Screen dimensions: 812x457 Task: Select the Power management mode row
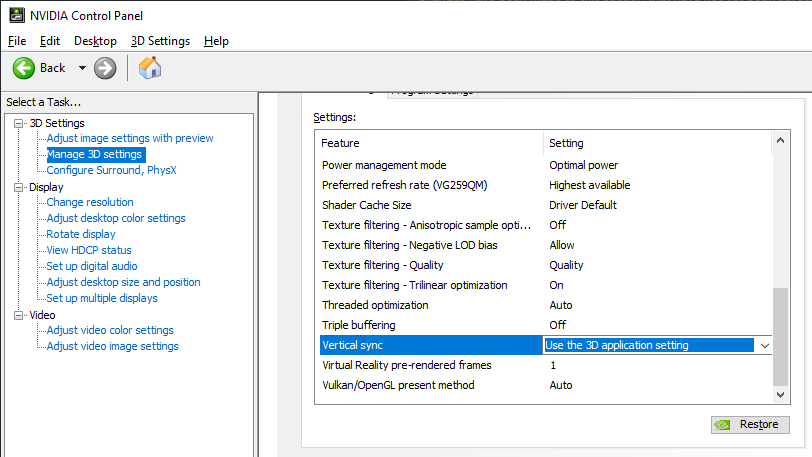click(430, 165)
